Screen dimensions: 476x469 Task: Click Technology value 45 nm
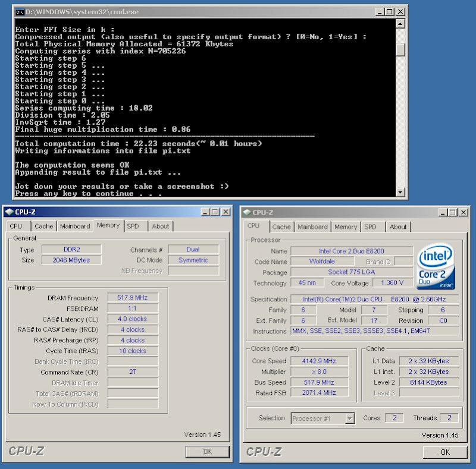[x=307, y=283]
